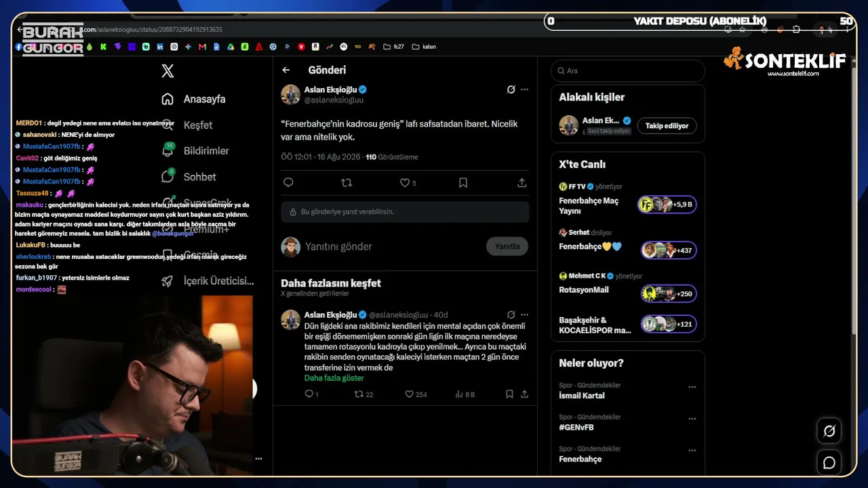Repost the main post
This screenshot has width=868, height=488.
pyautogui.click(x=347, y=182)
